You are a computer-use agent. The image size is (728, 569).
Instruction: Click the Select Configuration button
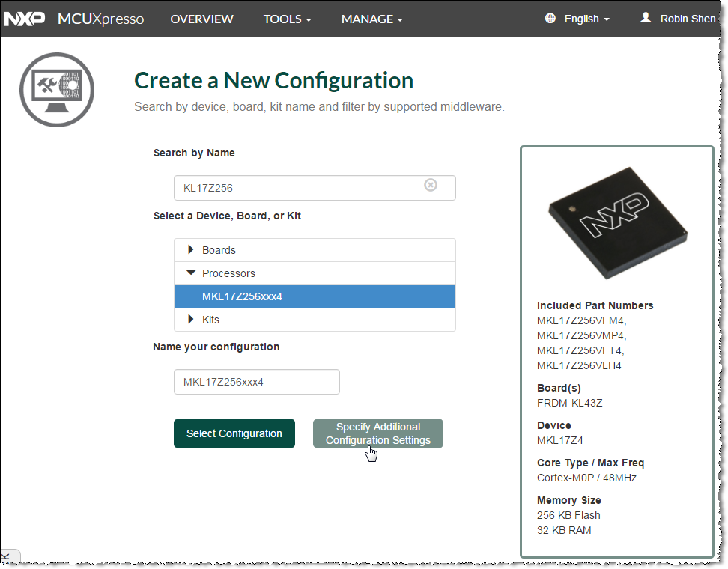(234, 433)
